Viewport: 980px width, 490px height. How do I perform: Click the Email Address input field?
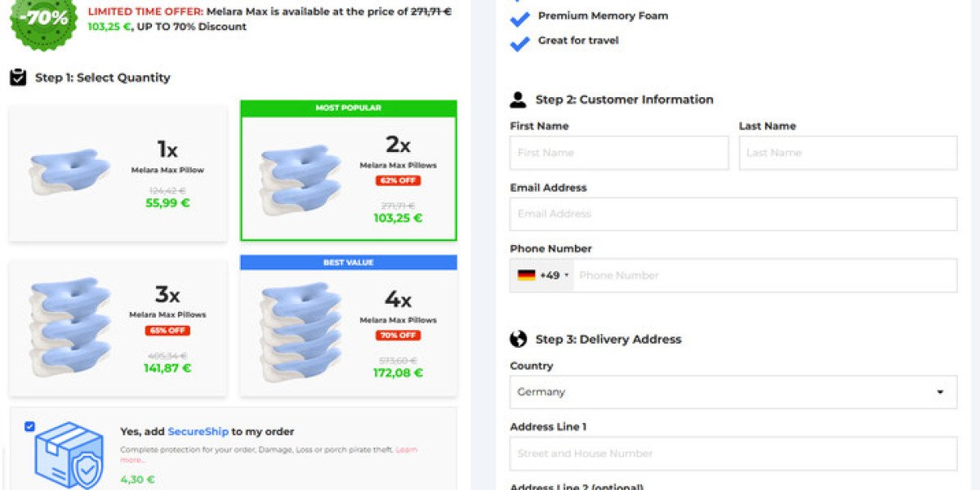pos(733,214)
